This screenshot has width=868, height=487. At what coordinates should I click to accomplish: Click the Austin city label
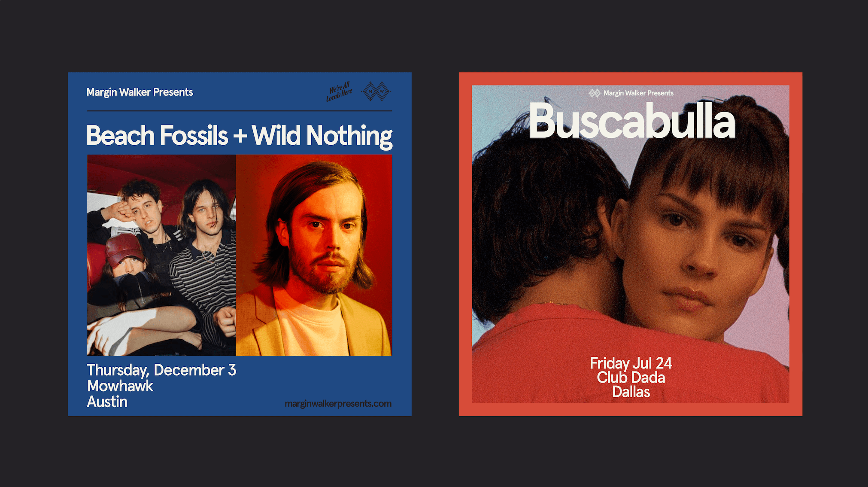pyautogui.click(x=107, y=402)
